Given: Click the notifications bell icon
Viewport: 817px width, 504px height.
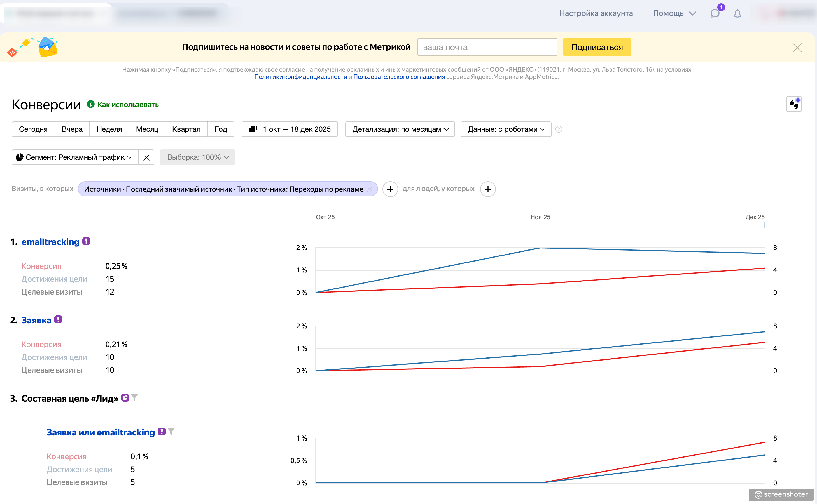Looking at the screenshot, I should point(737,14).
